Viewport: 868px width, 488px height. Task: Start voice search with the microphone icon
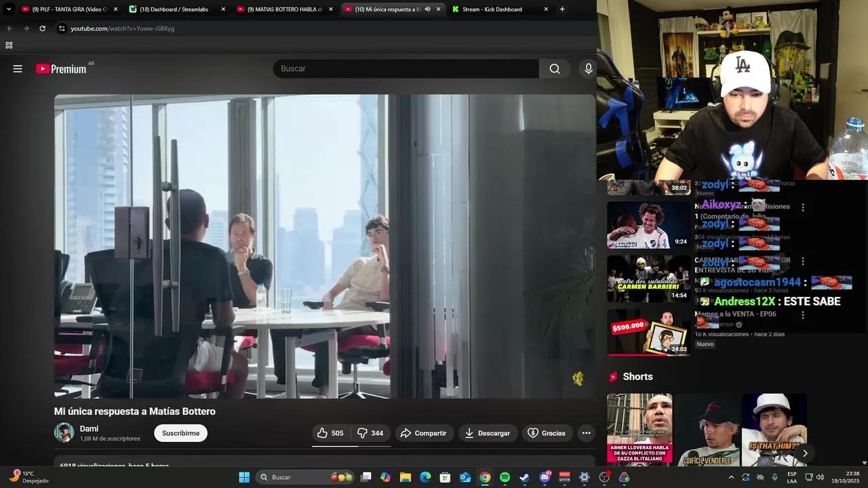coord(588,68)
